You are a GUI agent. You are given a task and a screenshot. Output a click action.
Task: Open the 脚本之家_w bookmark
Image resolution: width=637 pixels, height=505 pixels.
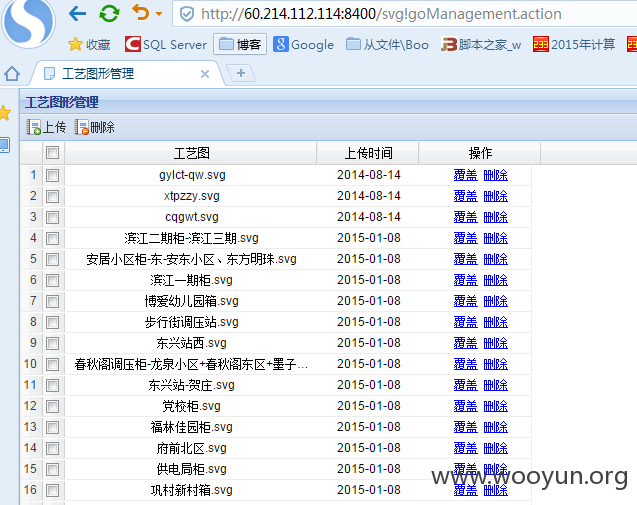coord(481,44)
